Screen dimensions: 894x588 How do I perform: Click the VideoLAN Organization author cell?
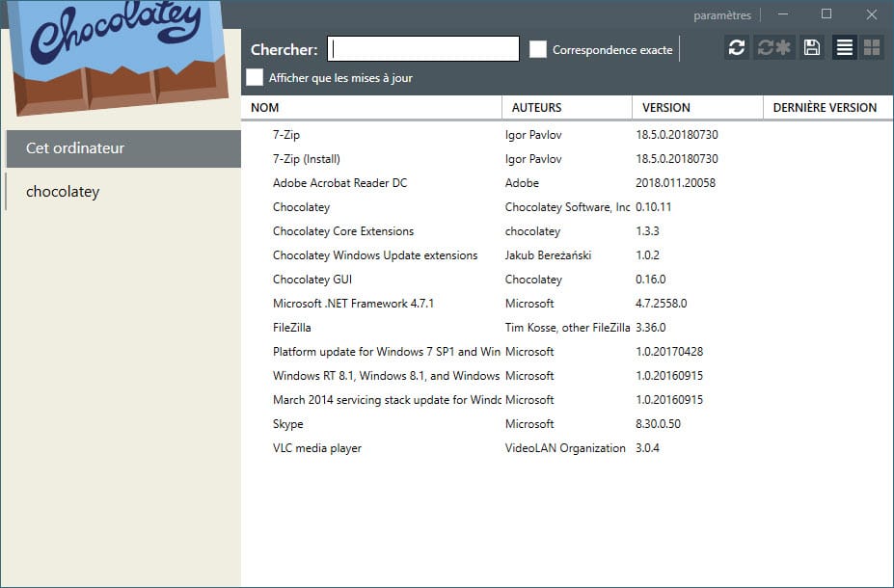tap(565, 448)
